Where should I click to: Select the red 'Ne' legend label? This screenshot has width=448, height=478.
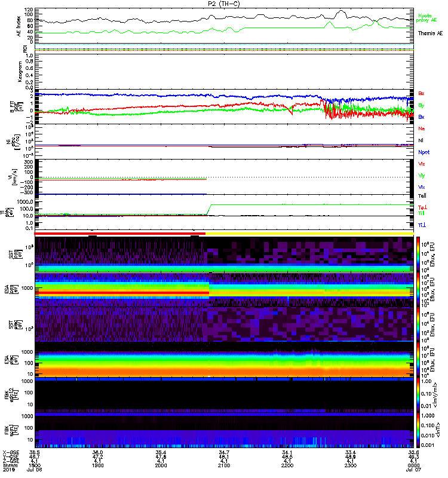(x=422, y=128)
